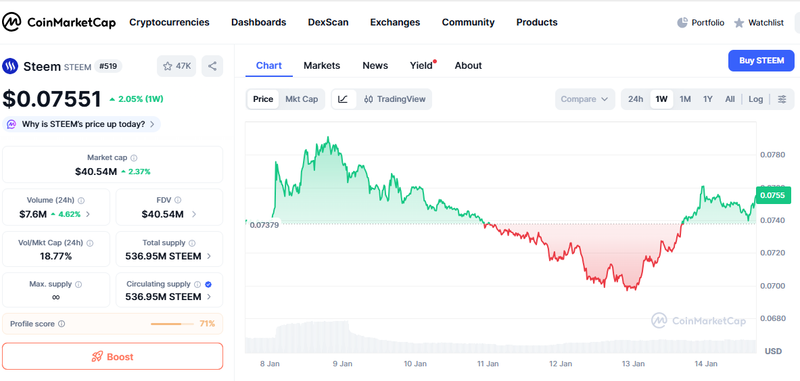Set chart range to 1M
This screenshot has height=381, width=800.
685,99
